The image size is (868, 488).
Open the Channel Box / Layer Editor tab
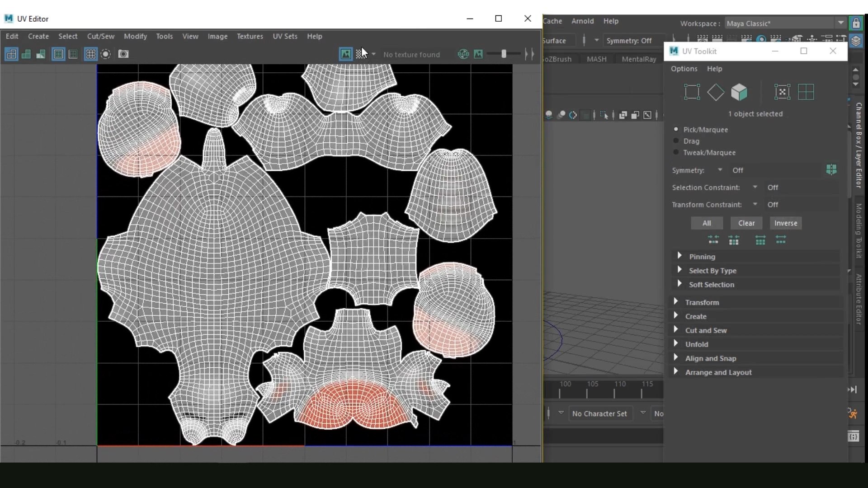859,145
